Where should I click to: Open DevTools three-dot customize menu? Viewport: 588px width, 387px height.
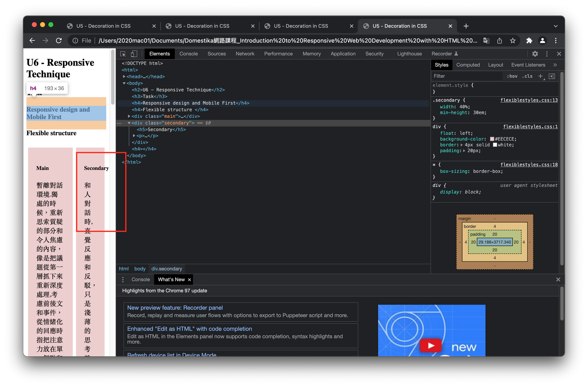(x=547, y=54)
